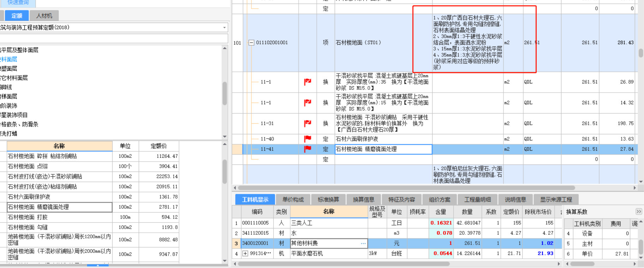Click the up arrow of the quota list scrollbar
644x268 pixels.
[225, 144]
